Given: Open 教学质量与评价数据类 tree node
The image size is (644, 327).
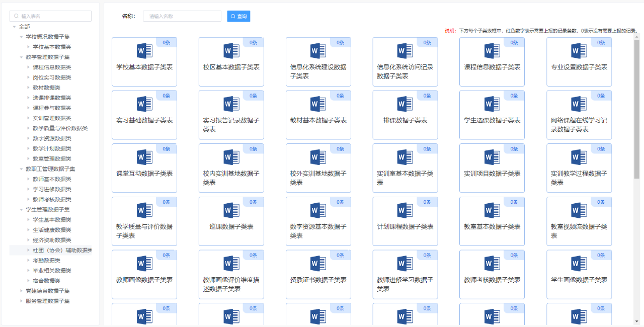Looking at the screenshot, I should click(x=60, y=128).
